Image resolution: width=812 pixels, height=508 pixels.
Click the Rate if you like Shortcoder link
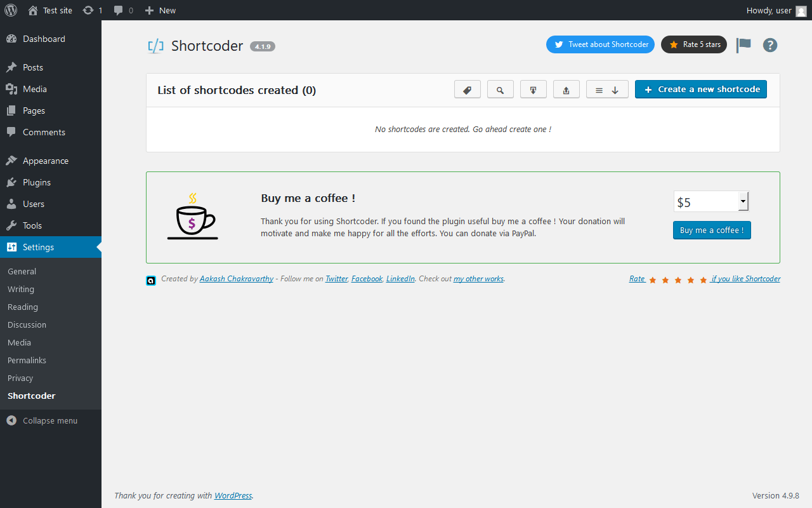[705, 279]
